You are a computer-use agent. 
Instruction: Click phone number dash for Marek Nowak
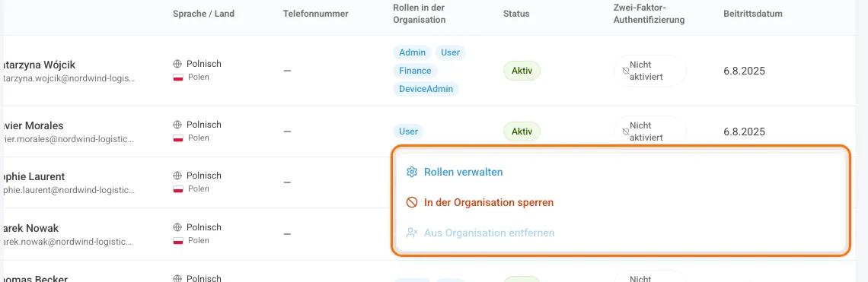[x=287, y=234]
